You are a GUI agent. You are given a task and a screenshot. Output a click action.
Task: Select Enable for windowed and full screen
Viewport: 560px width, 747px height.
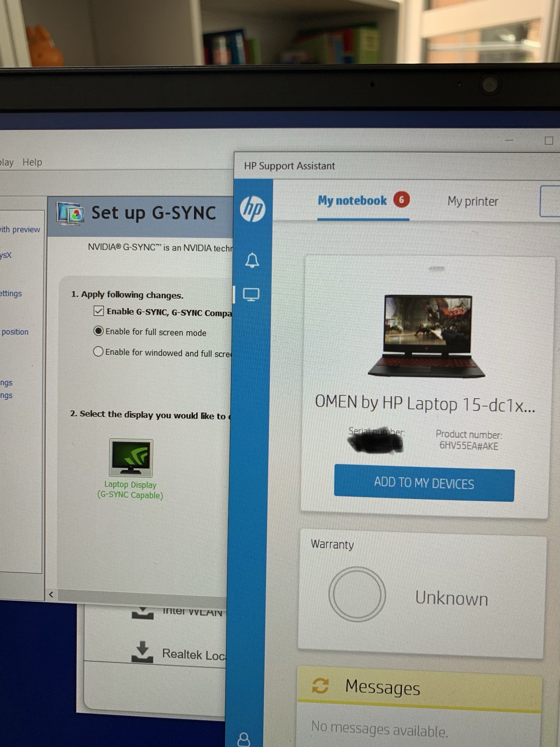pyautogui.click(x=98, y=352)
